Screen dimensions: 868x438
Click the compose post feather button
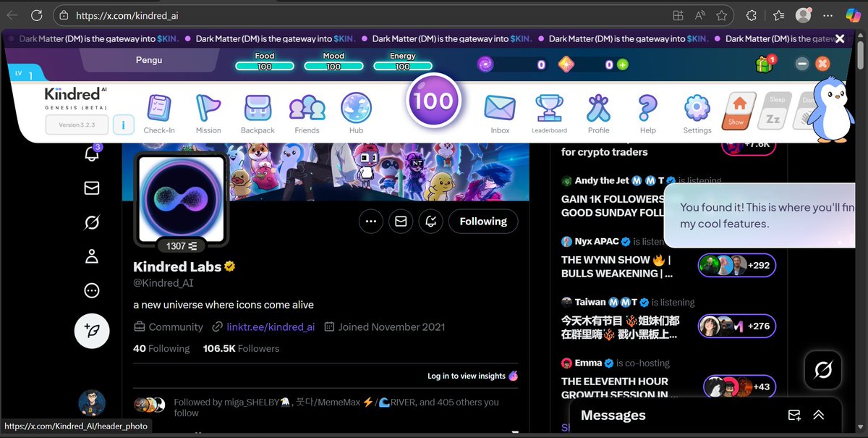[x=93, y=332]
